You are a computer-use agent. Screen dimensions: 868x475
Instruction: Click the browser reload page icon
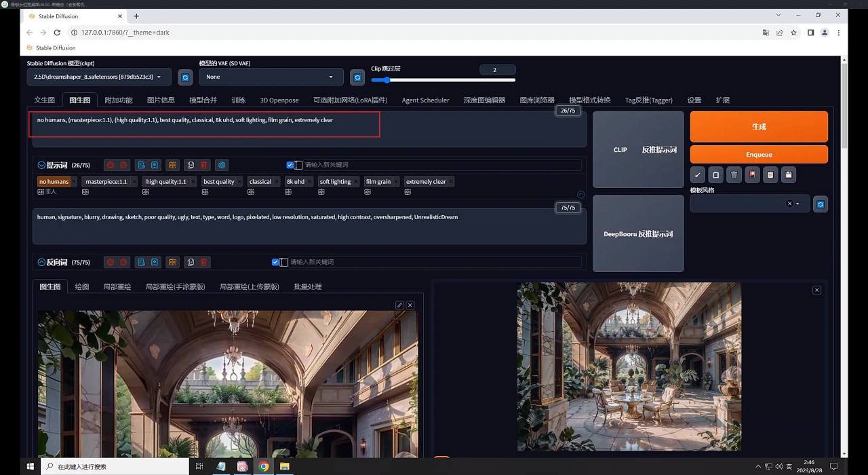pyautogui.click(x=57, y=33)
